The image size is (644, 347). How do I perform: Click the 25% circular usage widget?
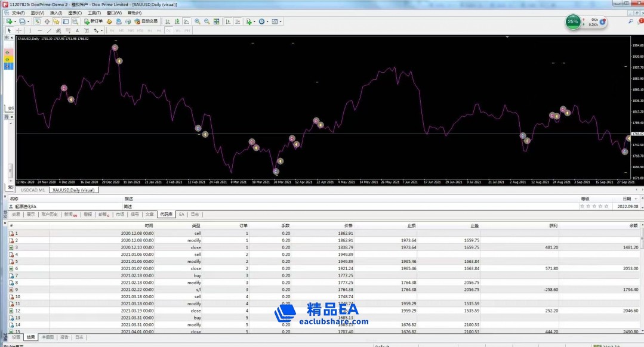[573, 22]
